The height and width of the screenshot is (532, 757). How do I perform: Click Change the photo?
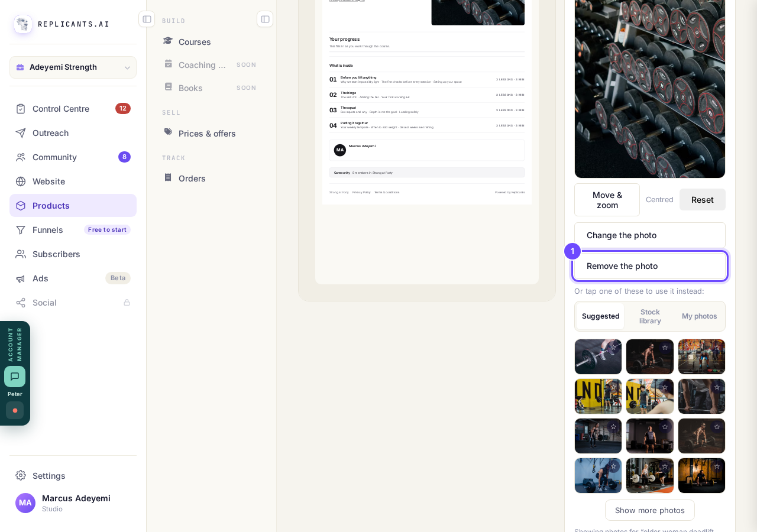(x=650, y=235)
